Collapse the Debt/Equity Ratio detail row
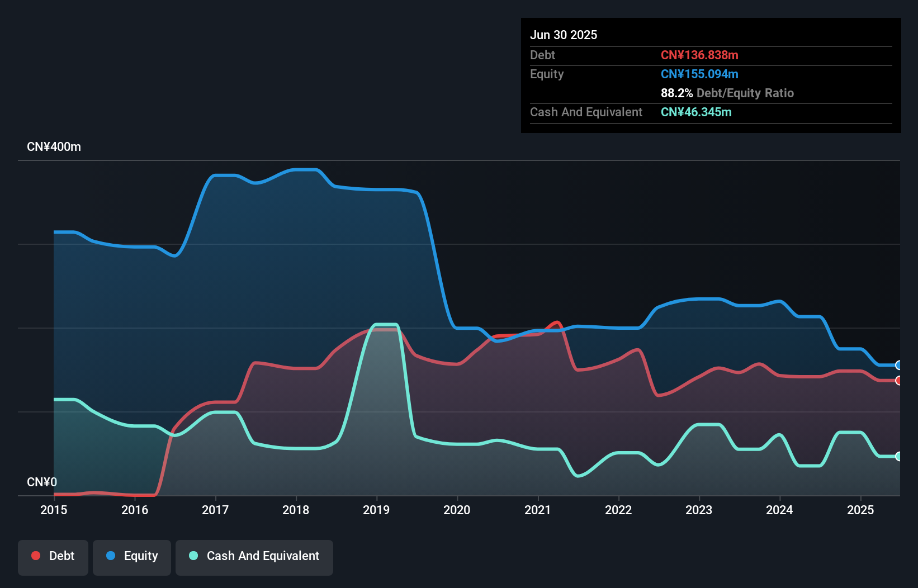 pos(727,93)
